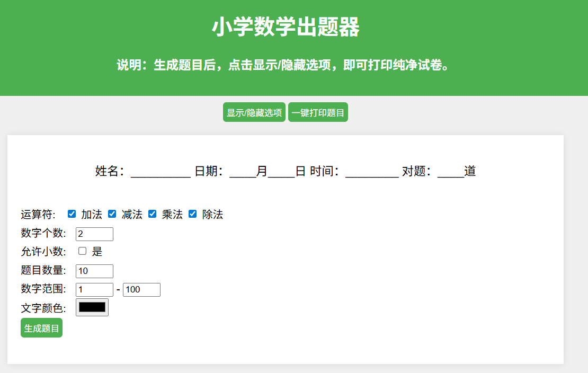Screen dimensions: 588x373
Task: Click the 运算符 label text
Action: [38, 215]
